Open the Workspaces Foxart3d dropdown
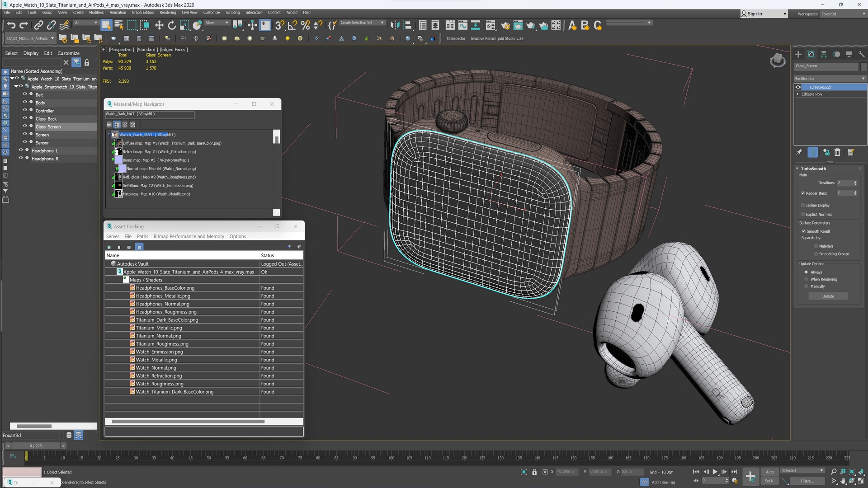The width and height of the screenshot is (868, 488). click(843, 14)
